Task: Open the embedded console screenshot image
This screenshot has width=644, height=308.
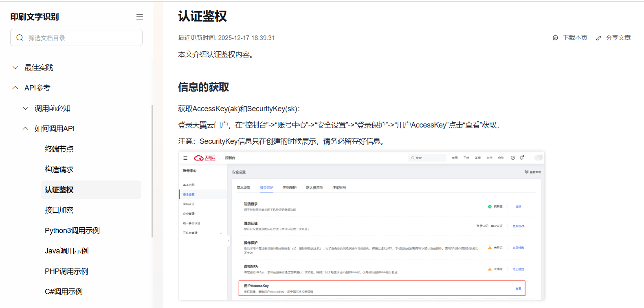Action: click(x=362, y=226)
